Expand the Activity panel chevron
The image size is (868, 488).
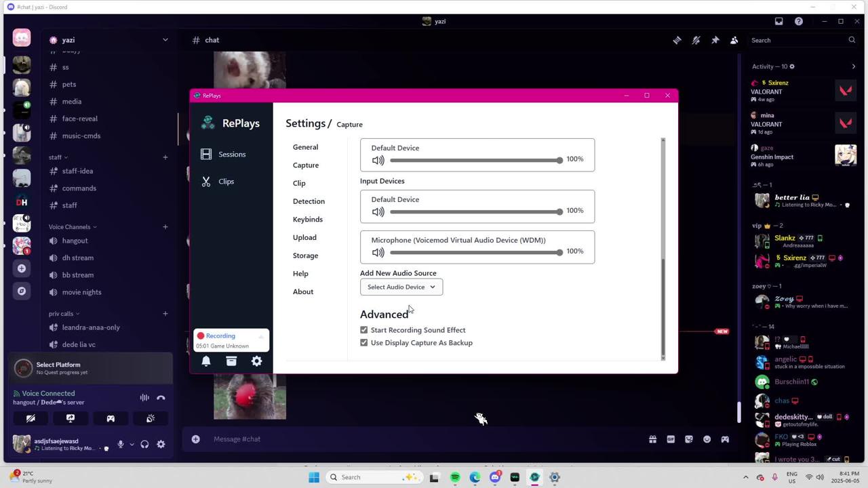click(853, 66)
